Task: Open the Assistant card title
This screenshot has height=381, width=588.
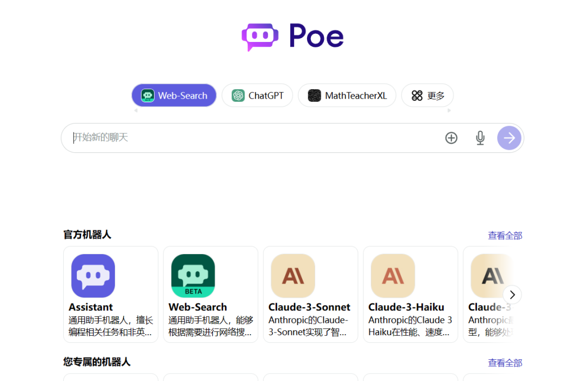Action: (90, 307)
